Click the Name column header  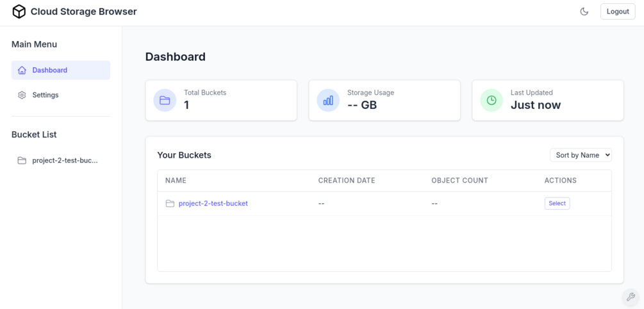click(x=176, y=180)
